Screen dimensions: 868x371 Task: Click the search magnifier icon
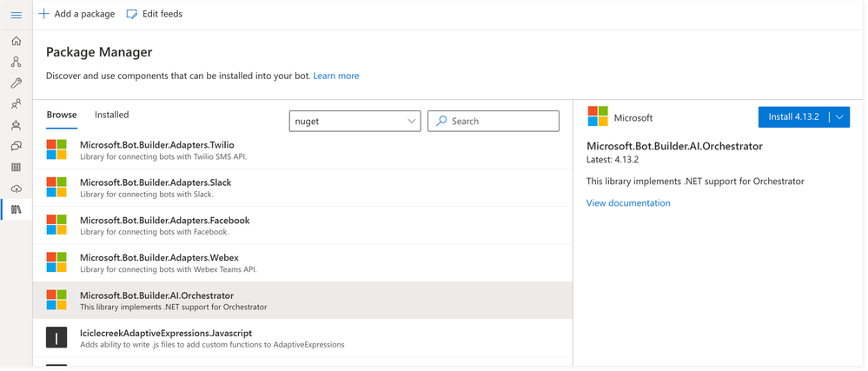coord(441,121)
